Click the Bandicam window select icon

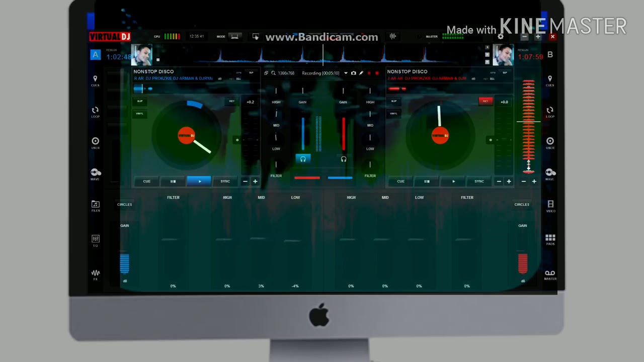coord(266,73)
